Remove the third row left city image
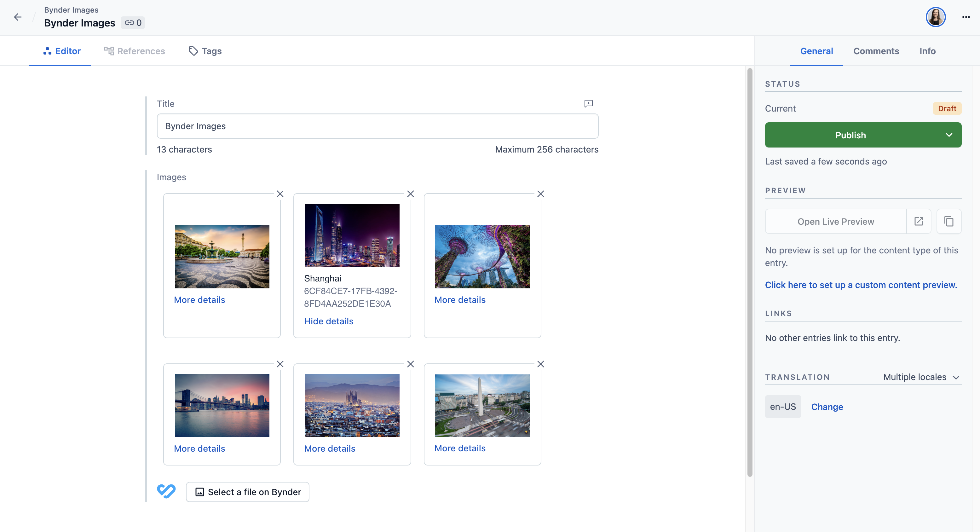The image size is (980, 532). [x=280, y=364]
